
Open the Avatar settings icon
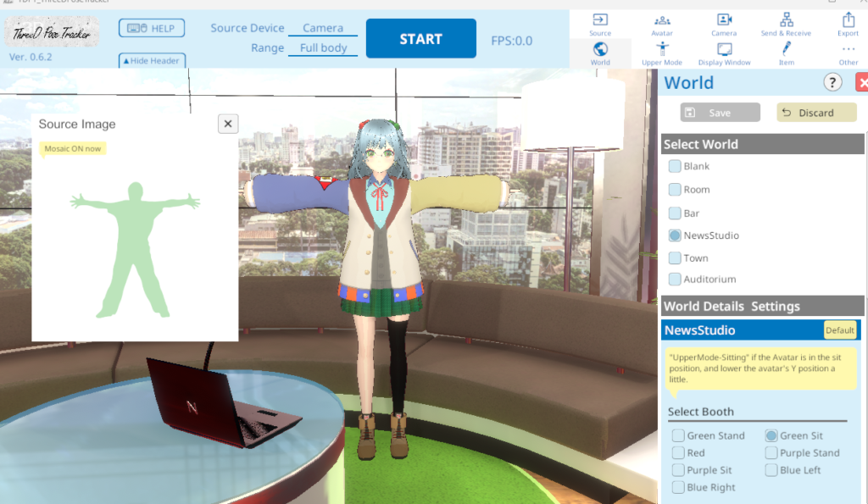(x=662, y=25)
